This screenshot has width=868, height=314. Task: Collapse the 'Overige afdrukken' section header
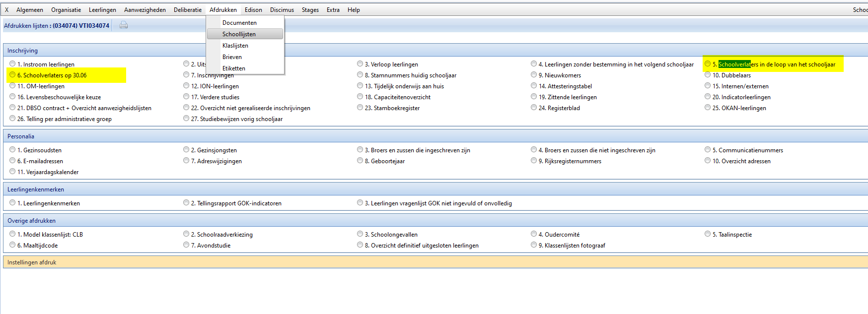[31, 221]
